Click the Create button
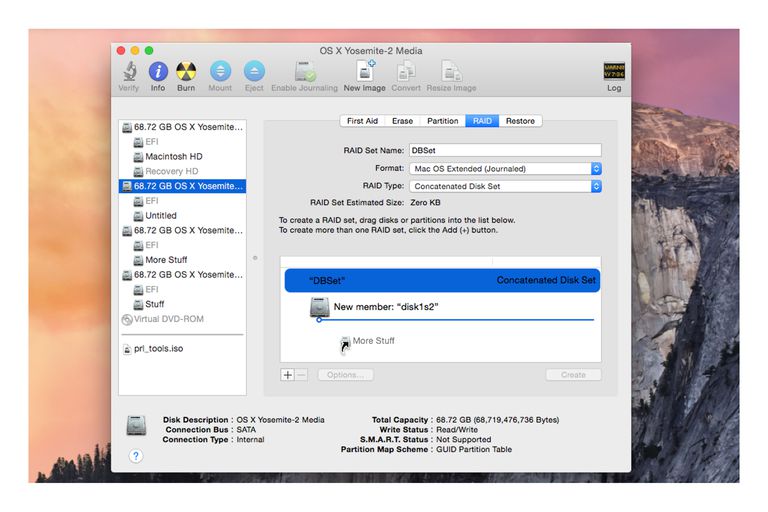The height and width of the screenshot is (512, 768). coord(573,375)
